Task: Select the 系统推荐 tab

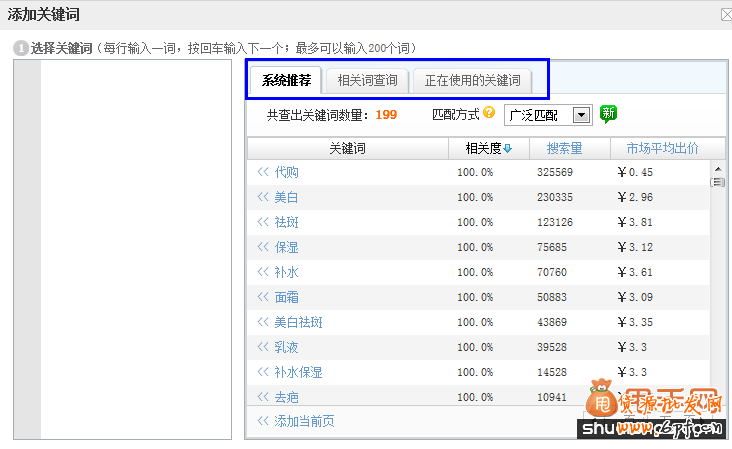Action: pyautogui.click(x=286, y=81)
